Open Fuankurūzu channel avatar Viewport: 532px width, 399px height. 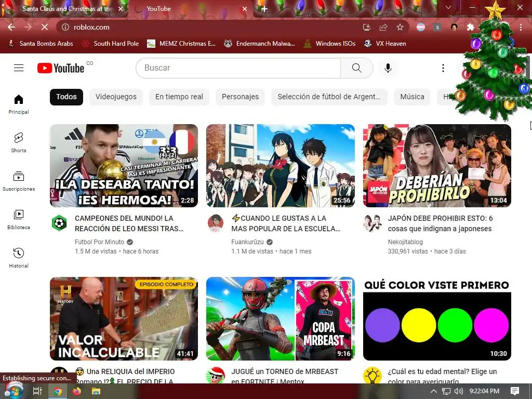(x=216, y=223)
